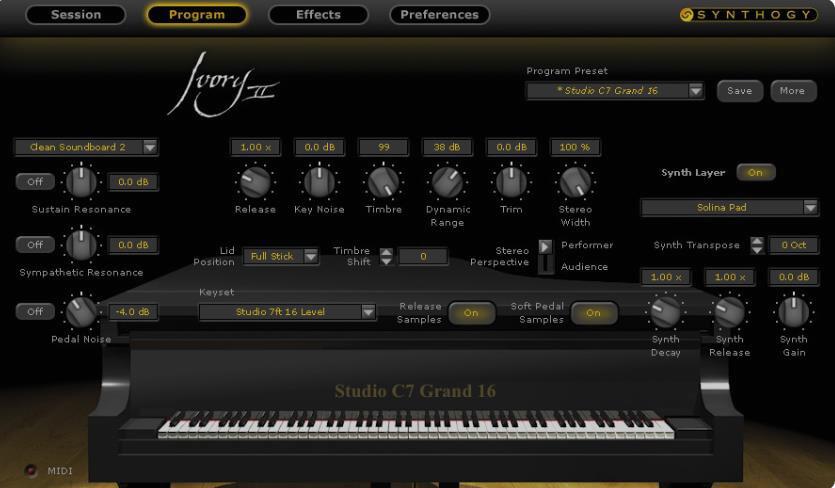This screenshot has height=488, width=835.
Task: Click the Key Noise 0.0 dB value field
Action: pos(320,147)
